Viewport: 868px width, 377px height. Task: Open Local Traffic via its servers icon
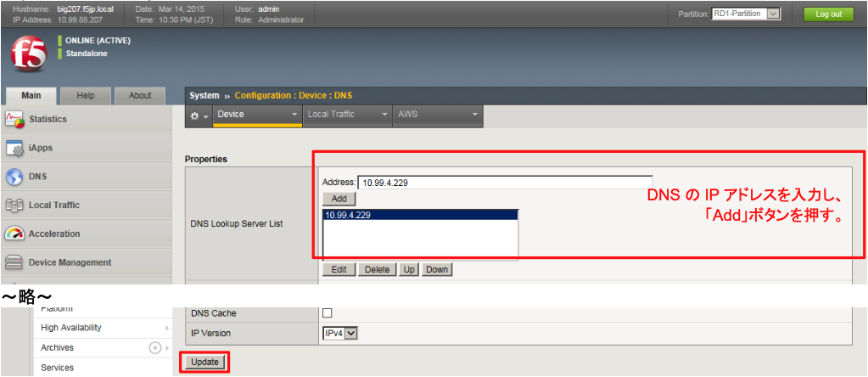tap(14, 205)
